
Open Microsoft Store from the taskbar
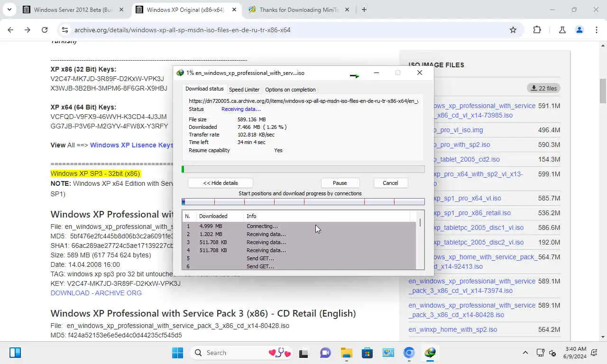(367, 353)
